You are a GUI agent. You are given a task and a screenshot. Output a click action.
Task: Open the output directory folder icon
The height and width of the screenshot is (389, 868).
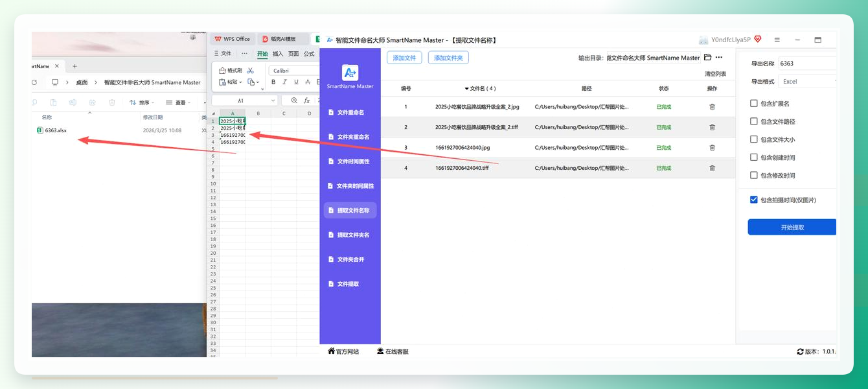(x=707, y=58)
